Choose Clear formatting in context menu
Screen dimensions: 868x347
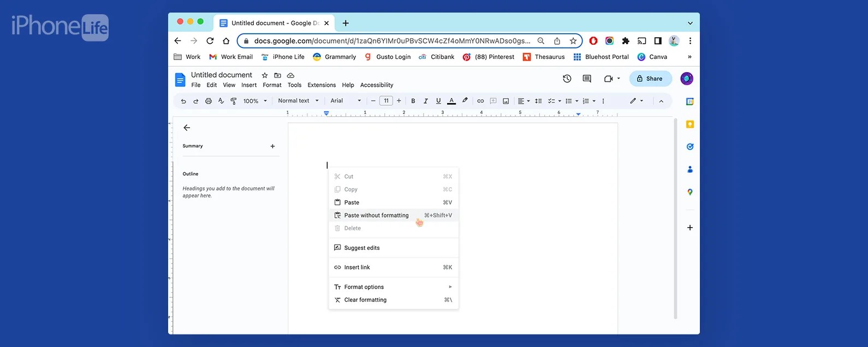click(x=394, y=300)
